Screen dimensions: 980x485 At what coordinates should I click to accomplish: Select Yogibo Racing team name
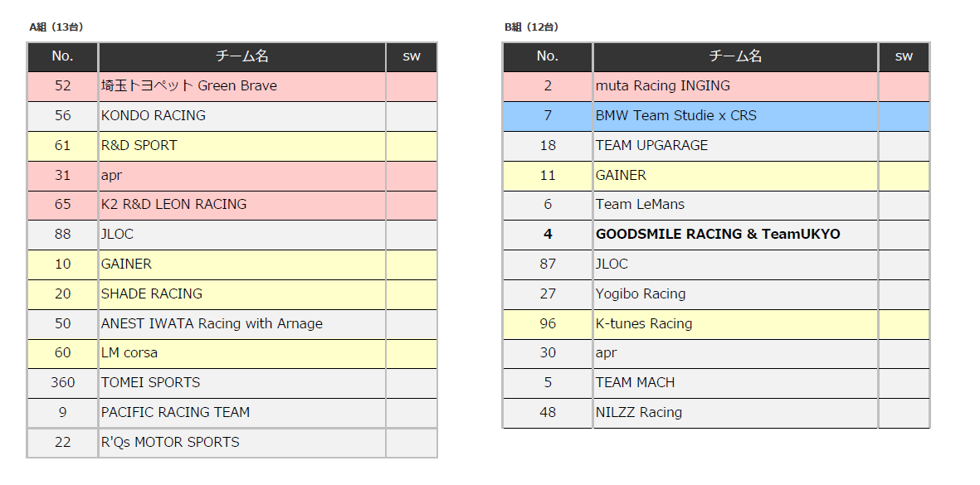(641, 294)
